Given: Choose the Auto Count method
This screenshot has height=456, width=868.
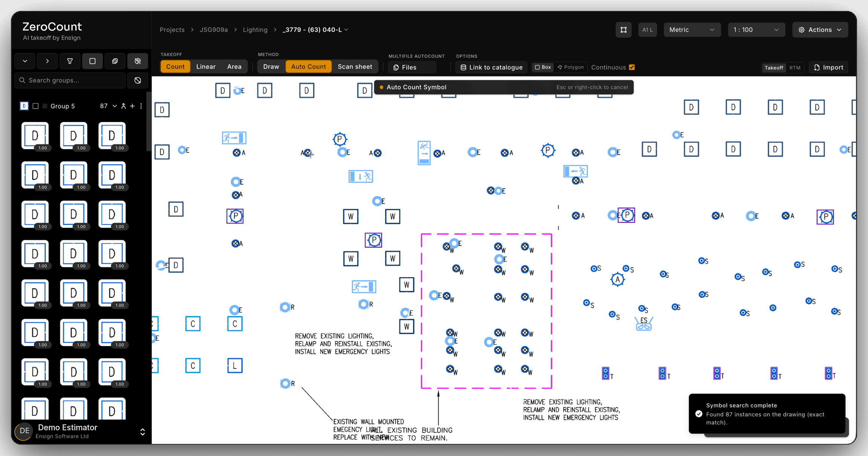Looking at the screenshot, I should pos(308,67).
